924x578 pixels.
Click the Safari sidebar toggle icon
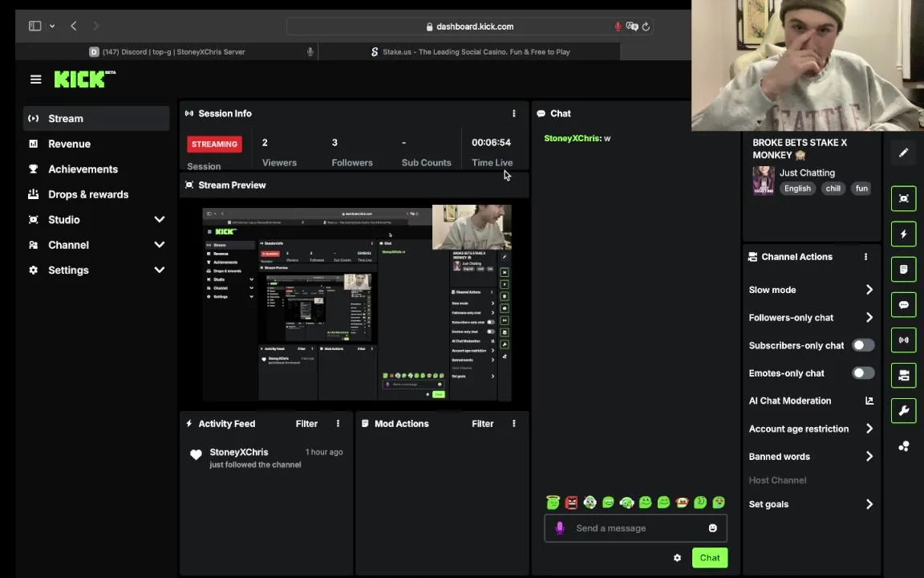[34, 26]
